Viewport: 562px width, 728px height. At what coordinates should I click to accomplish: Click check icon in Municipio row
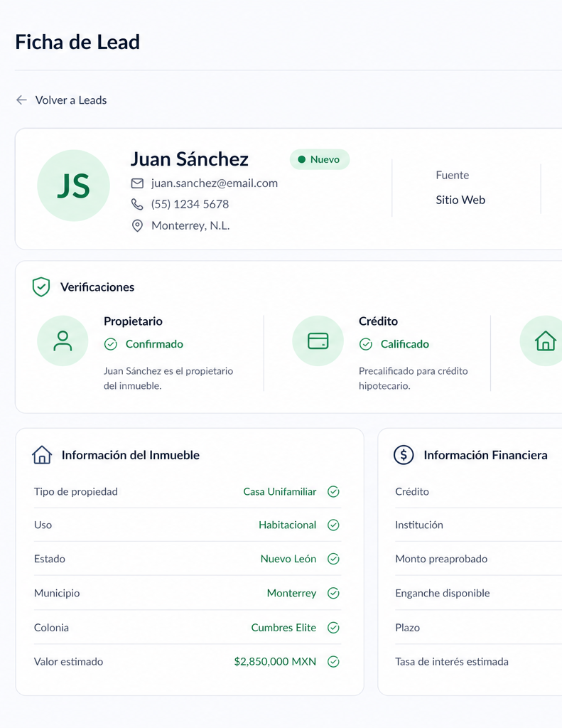click(x=334, y=594)
